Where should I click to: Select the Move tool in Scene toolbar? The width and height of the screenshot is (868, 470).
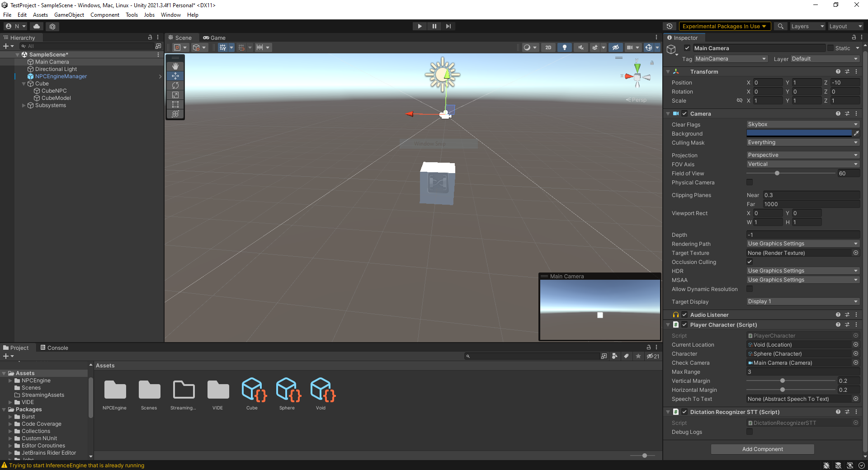[x=175, y=76]
